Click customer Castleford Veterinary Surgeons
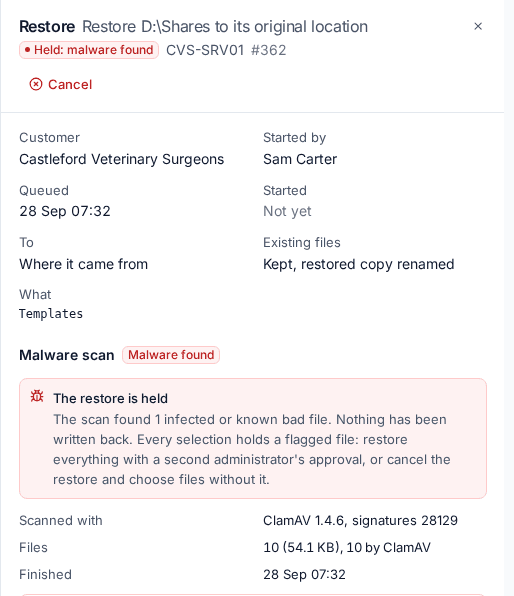This screenshot has height=596, width=514. (122, 159)
